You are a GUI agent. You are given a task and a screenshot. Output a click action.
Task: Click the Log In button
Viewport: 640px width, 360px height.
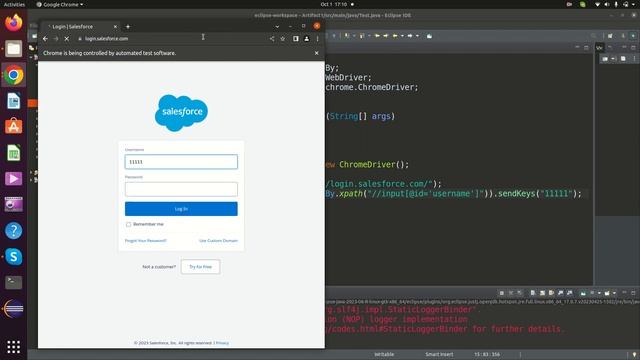point(181,209)
